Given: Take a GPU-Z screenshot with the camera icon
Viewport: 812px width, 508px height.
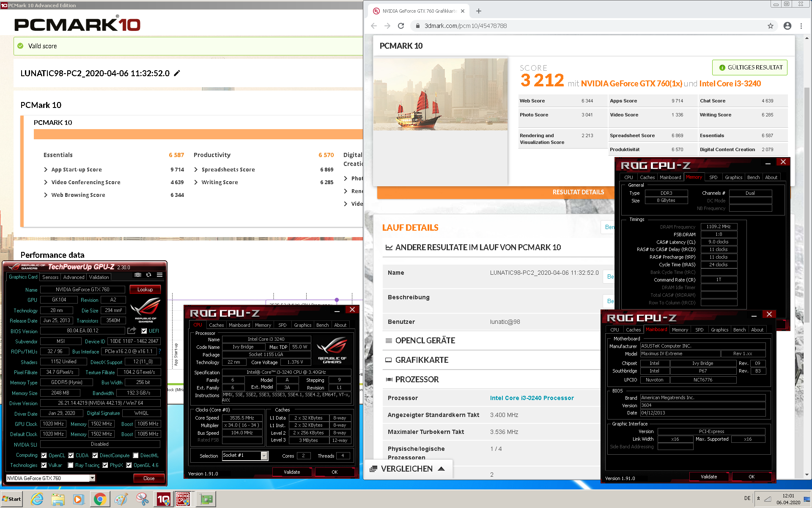Looking at the screenshot, I should coord(138,275).
